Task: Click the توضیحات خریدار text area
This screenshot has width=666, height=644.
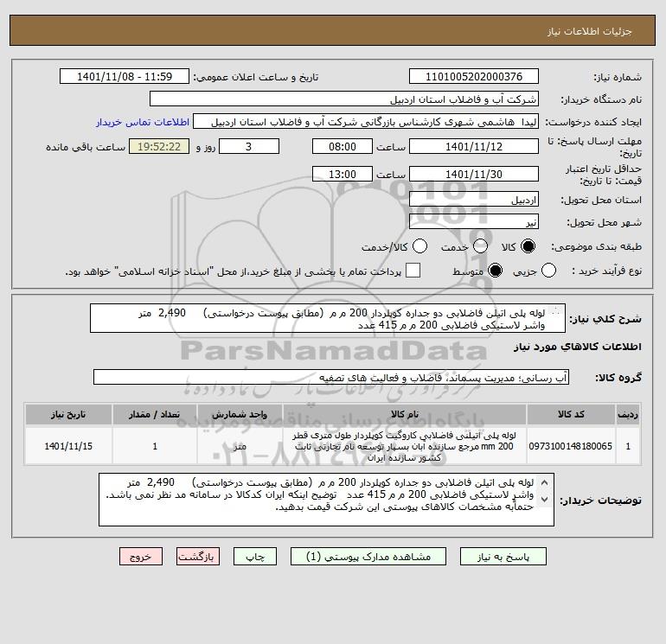Action: [326, 500]
